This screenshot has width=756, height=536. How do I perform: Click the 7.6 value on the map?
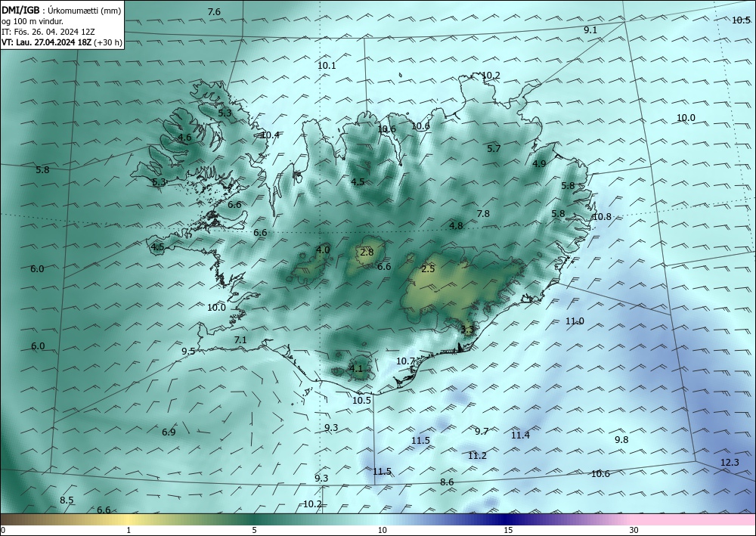point(214,11)
